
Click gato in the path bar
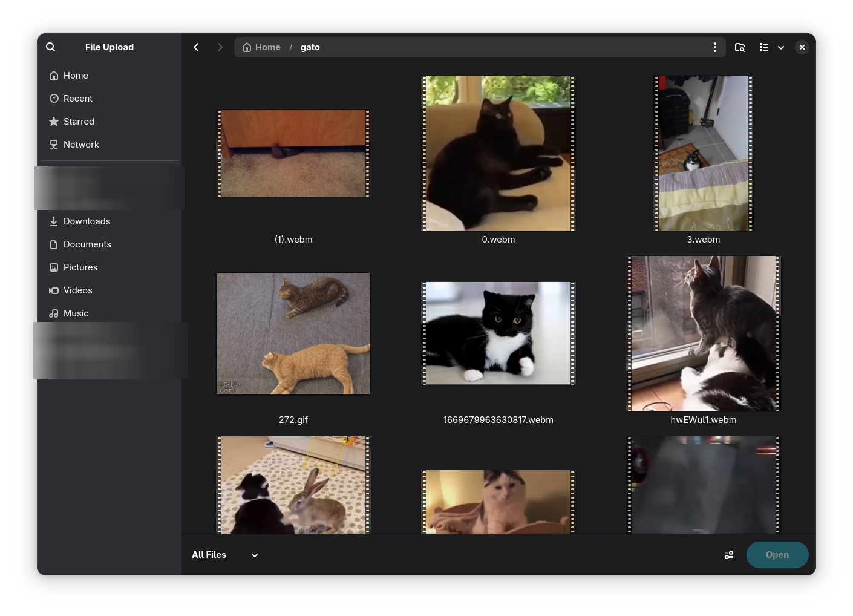point(310,47)
